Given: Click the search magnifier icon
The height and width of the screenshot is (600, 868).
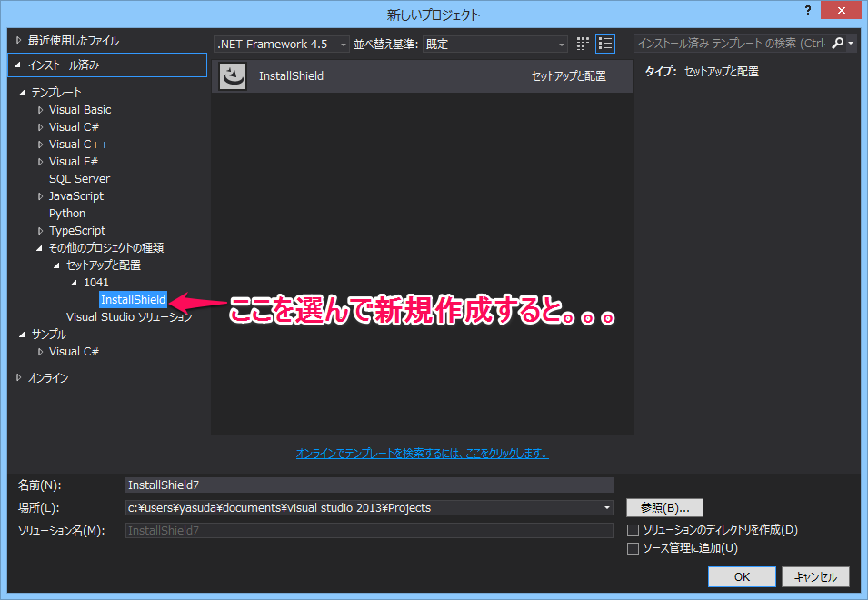Looking at the screenshot, I should [x=838, y=43].
